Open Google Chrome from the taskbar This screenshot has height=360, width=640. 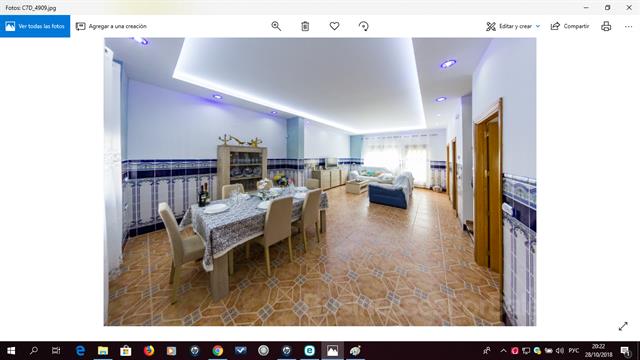point(218,351)
